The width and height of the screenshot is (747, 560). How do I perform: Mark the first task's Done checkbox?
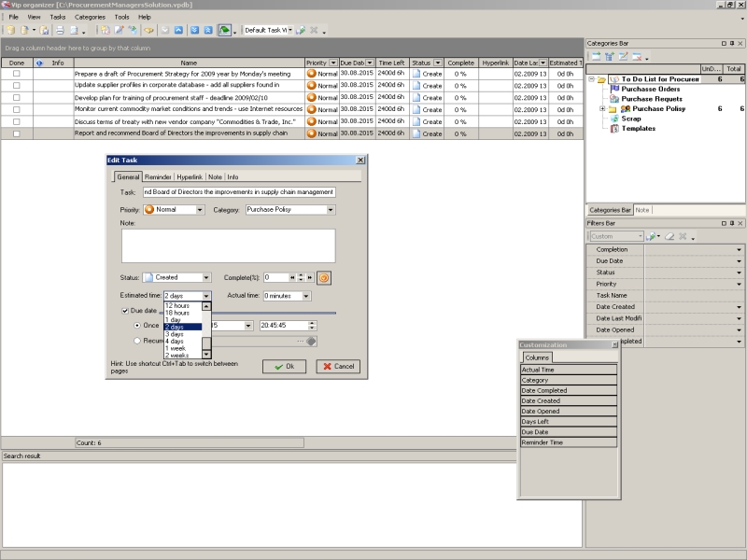(16, 73)
